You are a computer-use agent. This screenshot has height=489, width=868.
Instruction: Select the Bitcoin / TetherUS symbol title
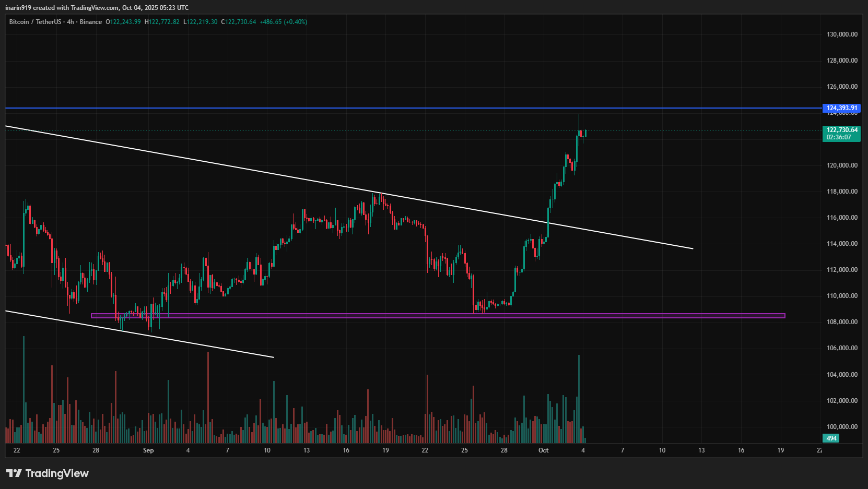point(35,22)
